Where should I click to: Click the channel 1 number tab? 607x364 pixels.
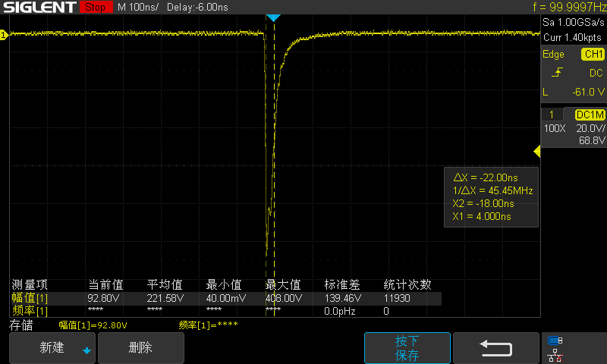tap(552, 115)
